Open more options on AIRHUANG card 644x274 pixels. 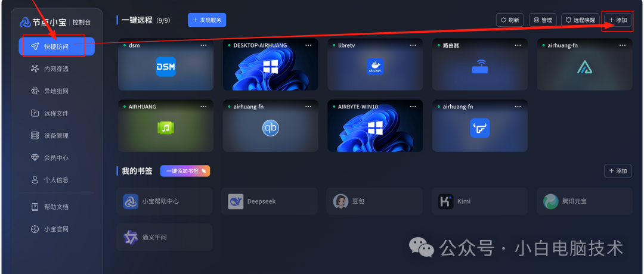click(x=204, y=106)
